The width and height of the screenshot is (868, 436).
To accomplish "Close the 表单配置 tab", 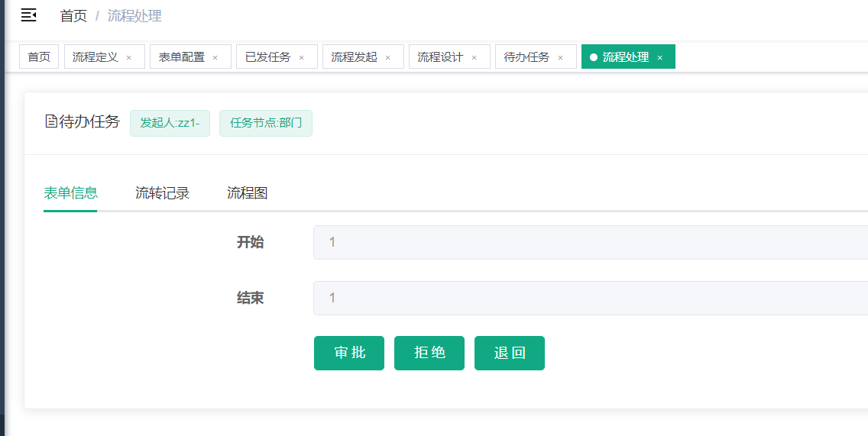I will click(x=215, y=57).
